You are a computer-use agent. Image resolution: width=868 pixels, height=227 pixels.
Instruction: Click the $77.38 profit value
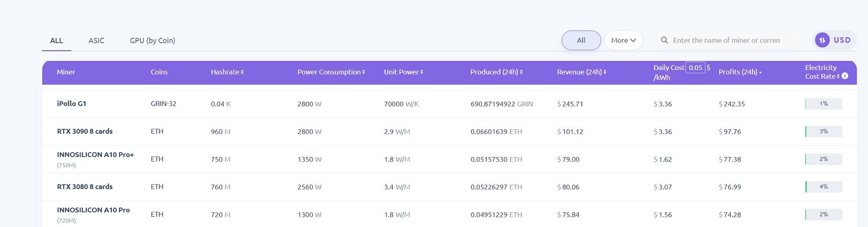(x=730, y=159)
